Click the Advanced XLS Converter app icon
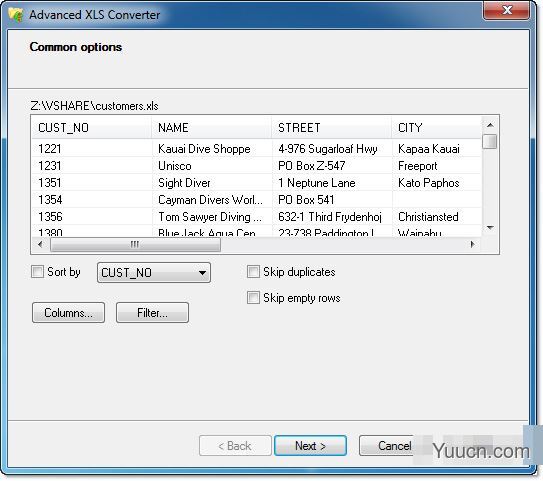 click(16, 15)
